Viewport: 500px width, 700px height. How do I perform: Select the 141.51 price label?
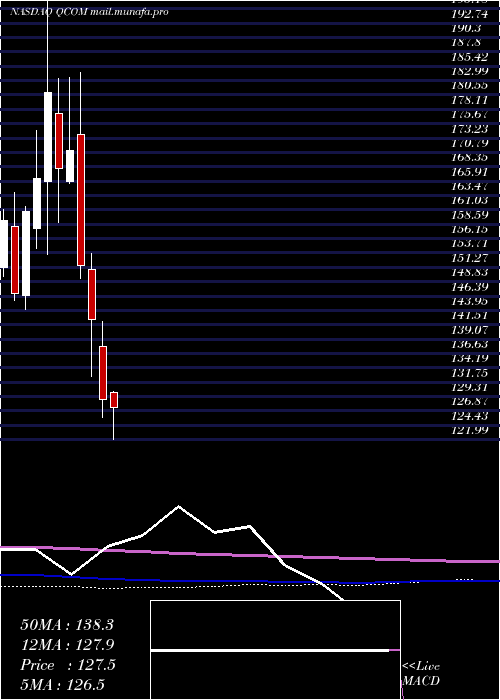(x=470, y=315)
